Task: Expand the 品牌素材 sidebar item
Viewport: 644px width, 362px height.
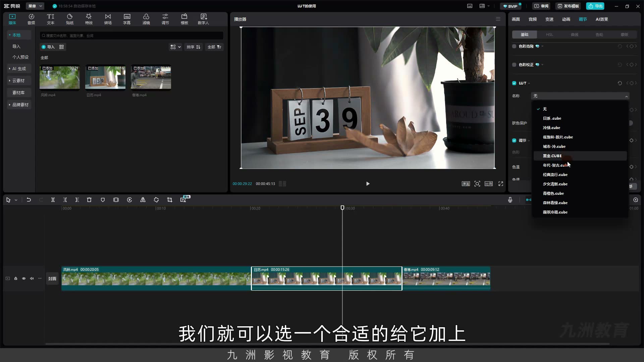Action: (19, 105)
